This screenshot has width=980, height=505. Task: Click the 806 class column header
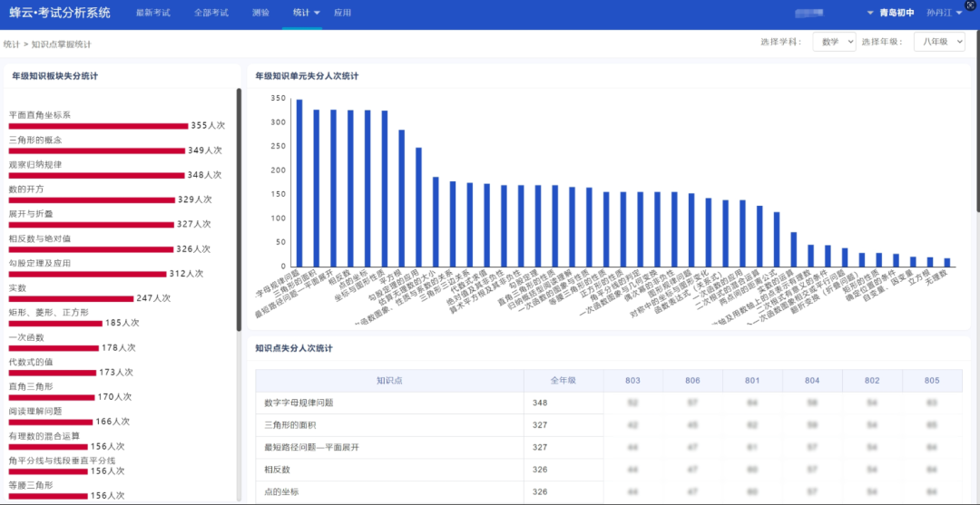pyautogui.click(x=692, y=381)
